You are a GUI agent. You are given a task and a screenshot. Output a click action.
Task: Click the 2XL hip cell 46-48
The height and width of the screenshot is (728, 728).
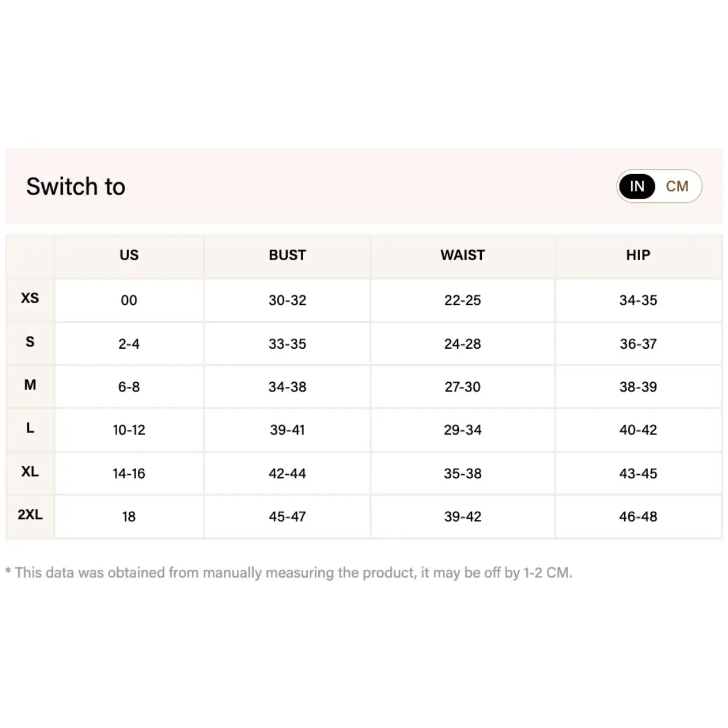click(638, 516)
